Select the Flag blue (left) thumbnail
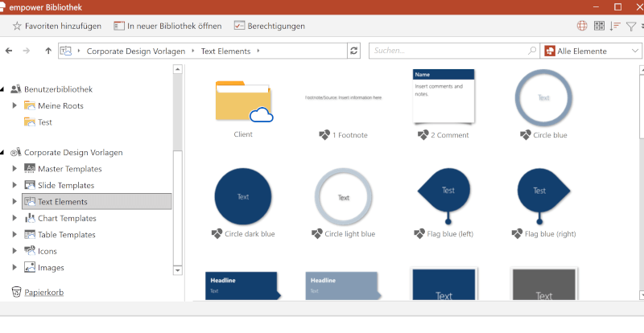Image resolution: width=644 pixels, height=333 pixels. [x=444, y=196]
